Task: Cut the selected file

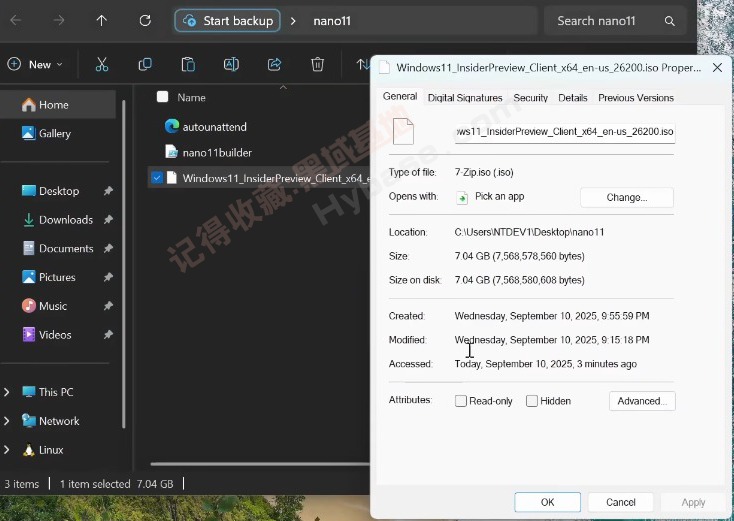Action: (x=102, y=65)
